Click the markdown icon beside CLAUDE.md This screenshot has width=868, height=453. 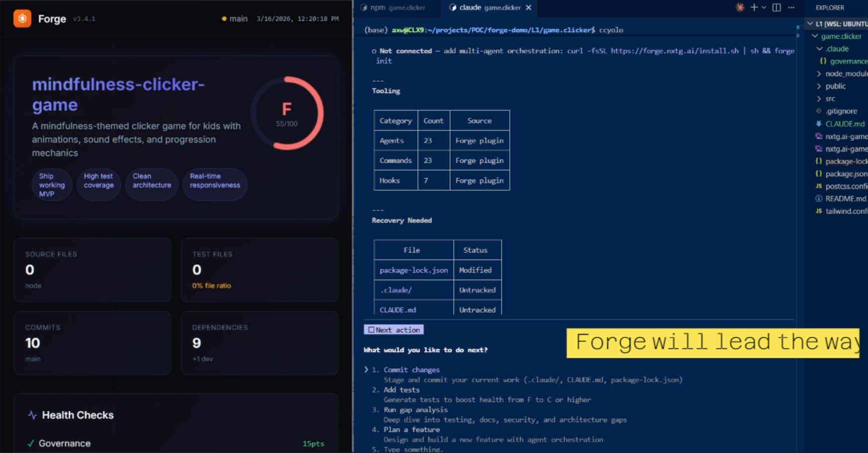point(819,124)
